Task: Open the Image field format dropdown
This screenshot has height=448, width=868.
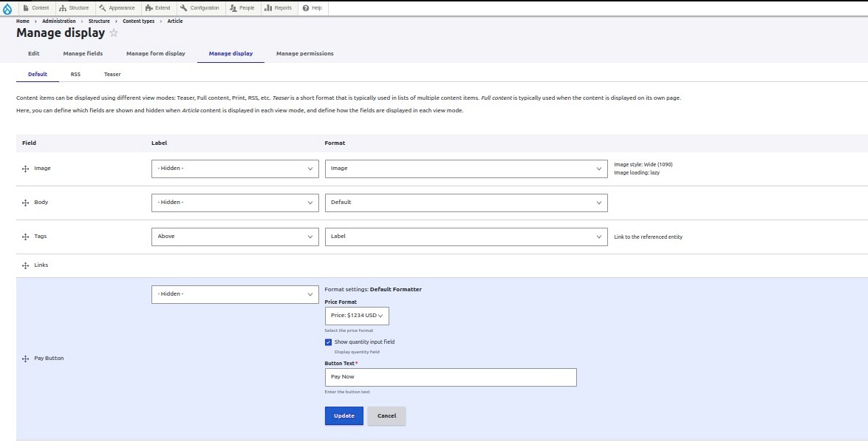Action: coord(466,169)
